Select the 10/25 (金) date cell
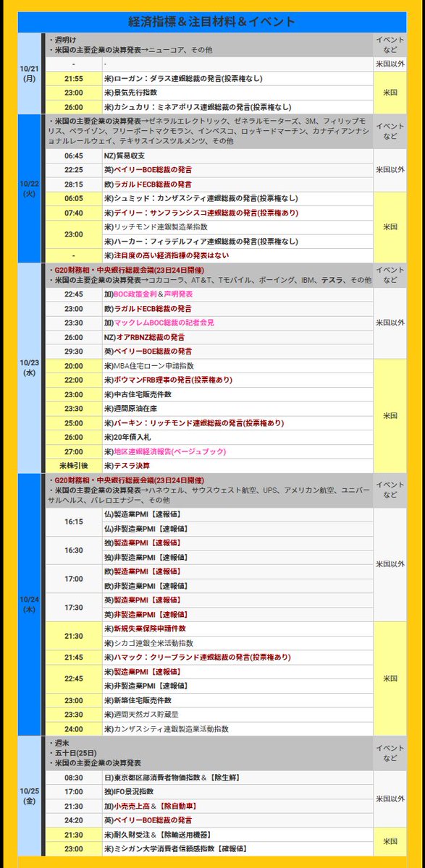 [x=30, y=796]
